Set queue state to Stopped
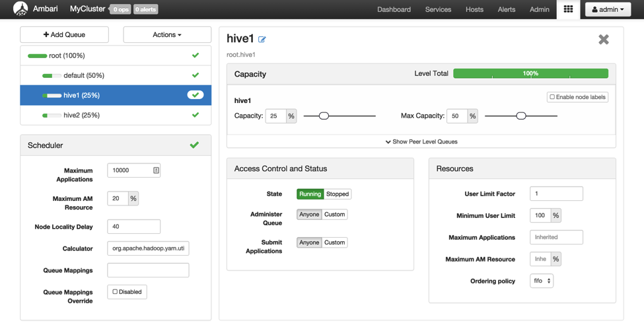 pyautogui.click(x=338, y=194)
